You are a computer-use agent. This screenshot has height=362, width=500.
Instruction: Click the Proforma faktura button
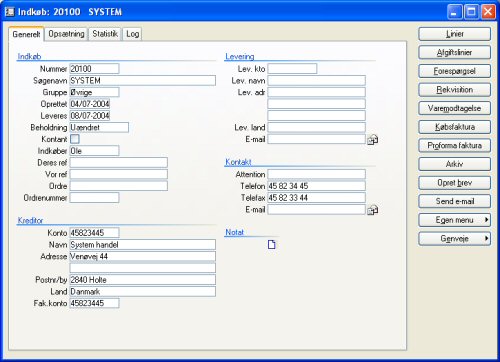[455, 146]
